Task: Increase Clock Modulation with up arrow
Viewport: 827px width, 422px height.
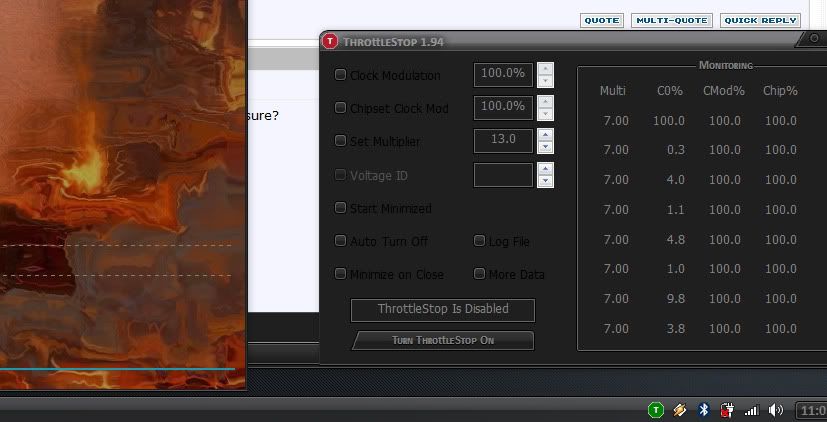Action: [x=545, y=69]
